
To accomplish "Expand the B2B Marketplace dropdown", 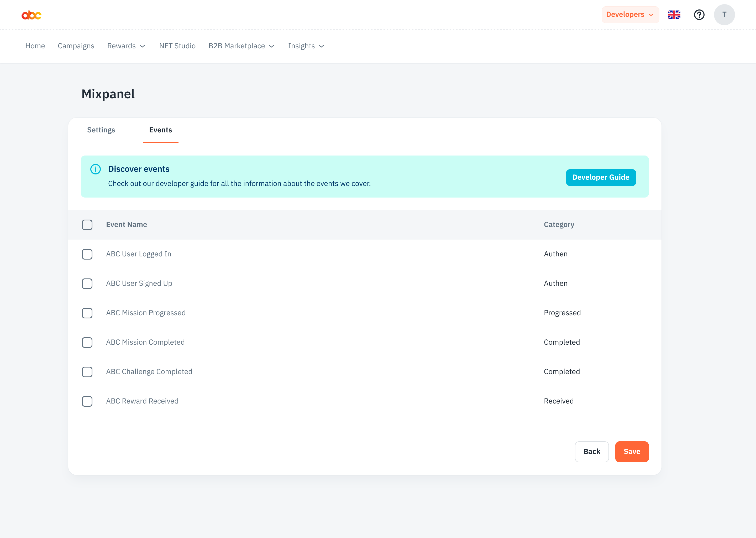I will pos(241,46).
